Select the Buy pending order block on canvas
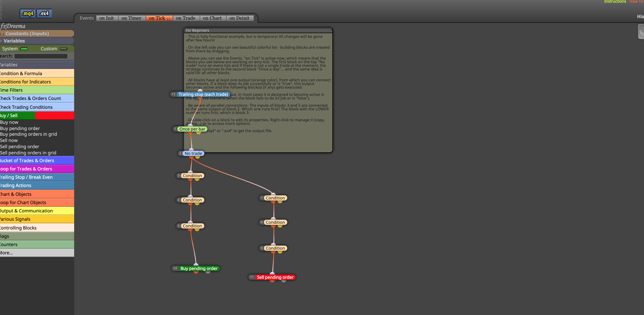Viewport: 644px width, 315px height. pyautogui.click(x=199, y=268)
